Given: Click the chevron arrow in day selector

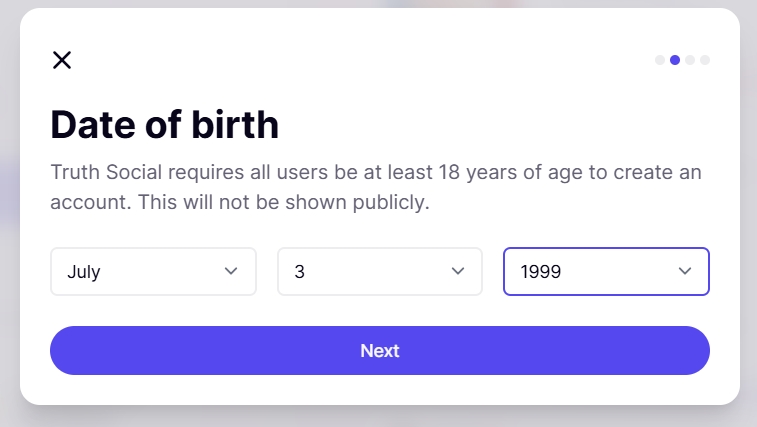Looking at the screenshot, I should (x=458, y=271).
